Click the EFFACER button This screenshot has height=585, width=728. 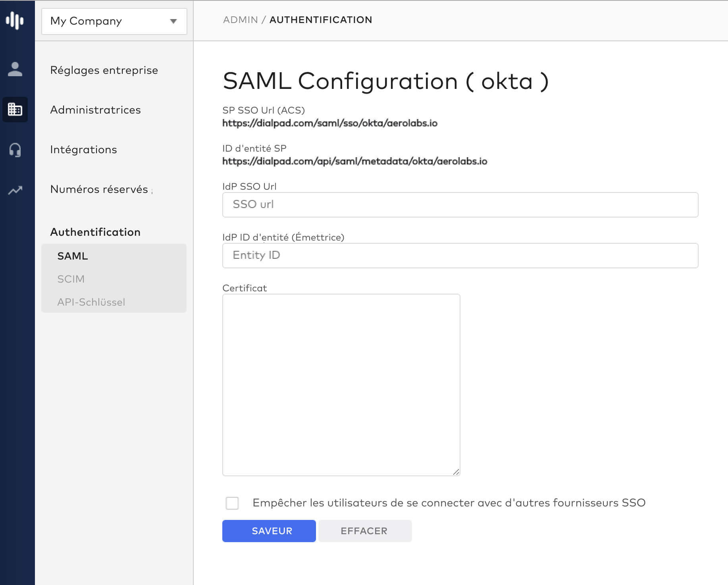tap(365, 531)
